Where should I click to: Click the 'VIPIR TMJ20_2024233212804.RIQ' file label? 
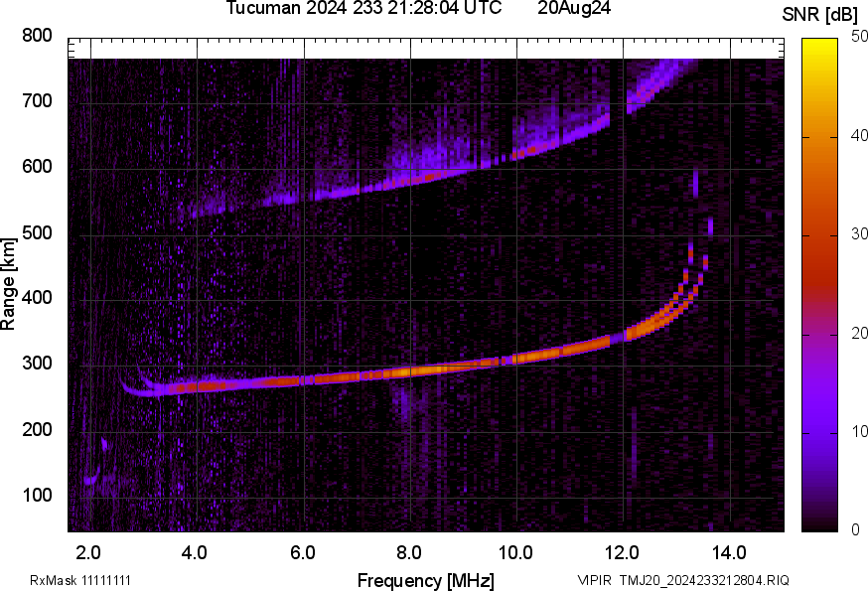pos(683,581)
